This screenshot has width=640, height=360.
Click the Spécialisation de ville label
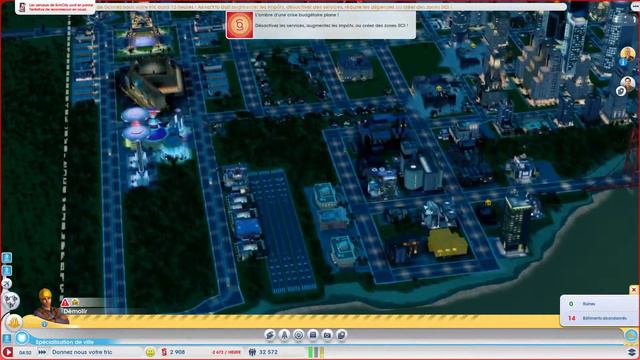(x=64, y=342)
